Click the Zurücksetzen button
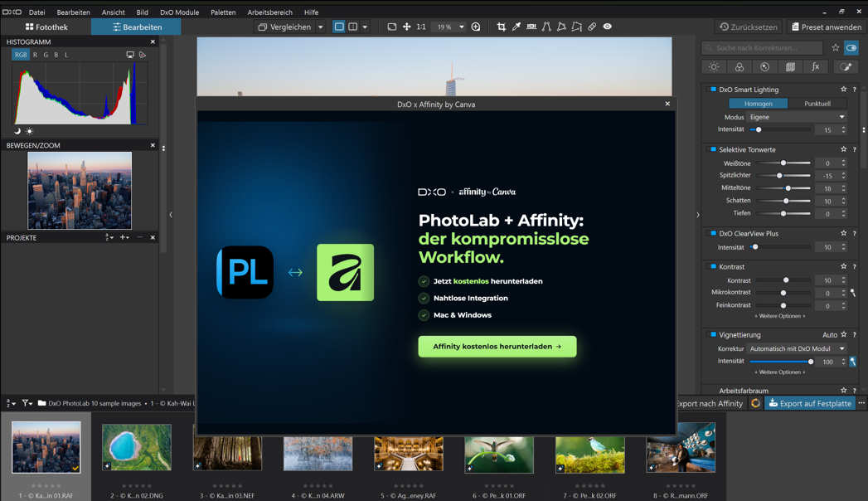Image resolution: width=868 pixels, height=501 pixels. (x=749, y=27)
